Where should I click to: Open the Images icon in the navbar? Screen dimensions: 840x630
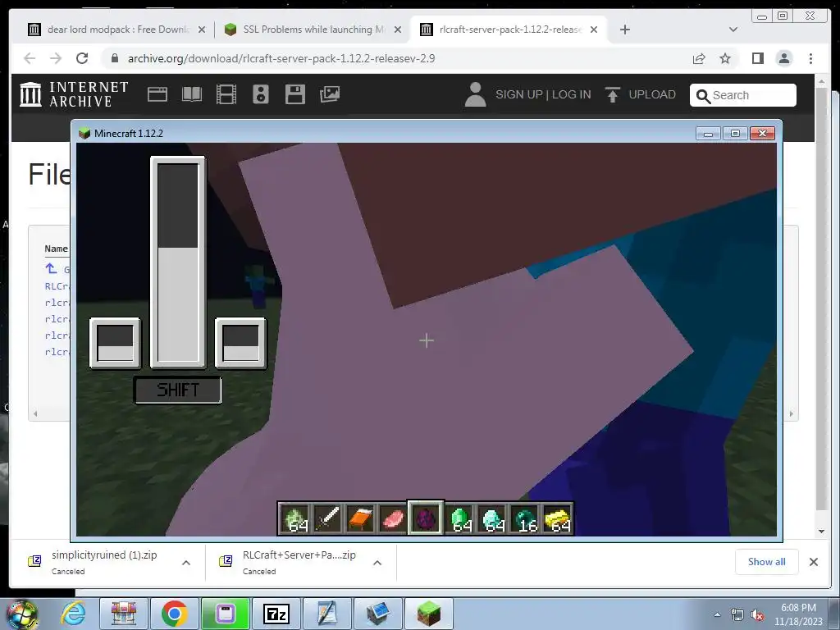pyautogui.click(x=330, y=94)
